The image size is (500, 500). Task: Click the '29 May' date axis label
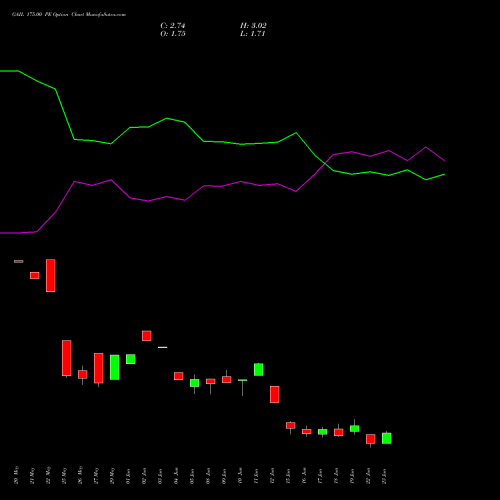(112, 475)
